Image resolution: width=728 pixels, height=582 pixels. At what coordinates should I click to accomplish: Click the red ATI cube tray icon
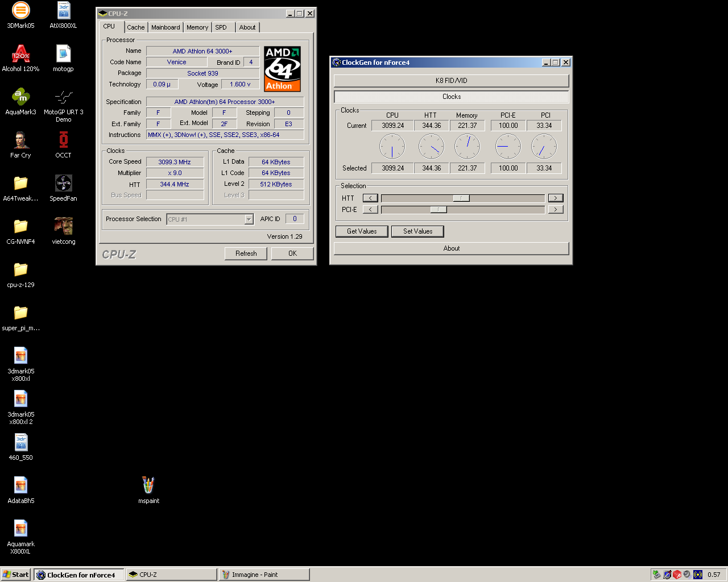pos(677,575)
